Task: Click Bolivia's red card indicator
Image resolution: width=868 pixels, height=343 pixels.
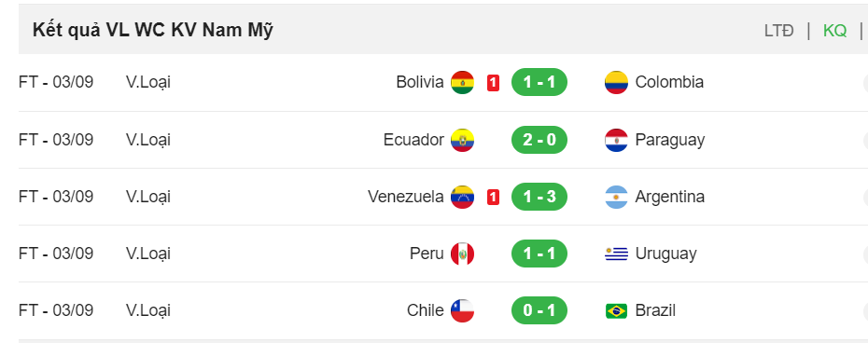Action: 493,83
